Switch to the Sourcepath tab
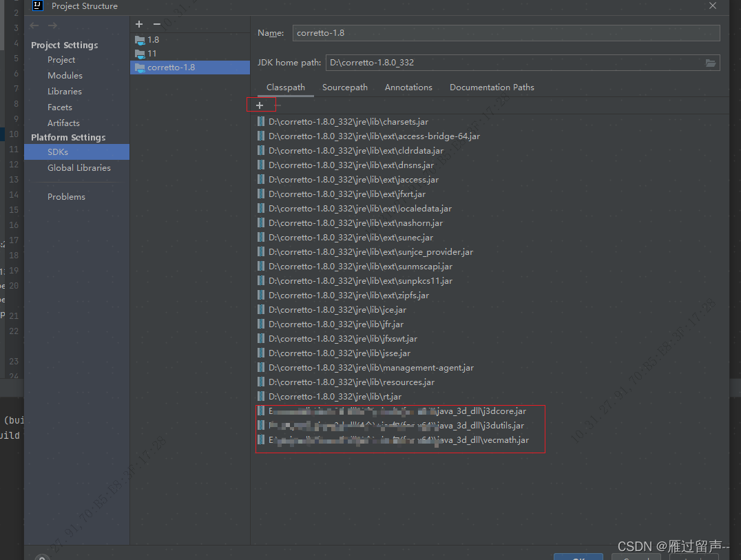 pyautogui.click(x=345, y=87)
